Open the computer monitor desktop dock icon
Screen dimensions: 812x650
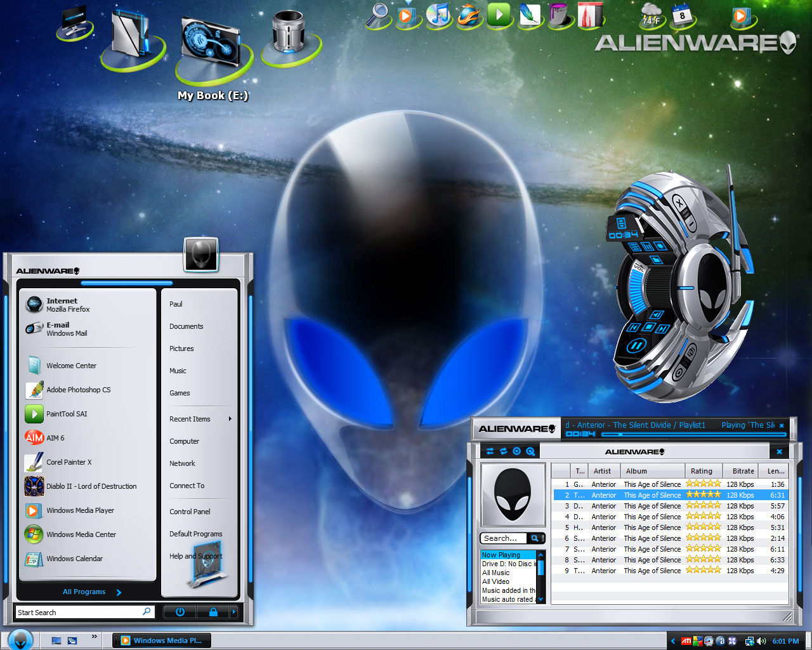tap(75, 22)
